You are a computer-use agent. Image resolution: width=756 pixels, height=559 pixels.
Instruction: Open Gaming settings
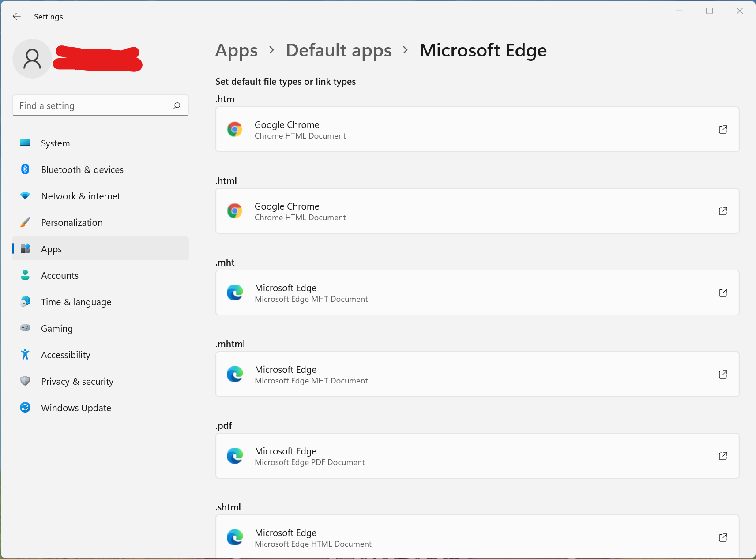click(101, 328)
